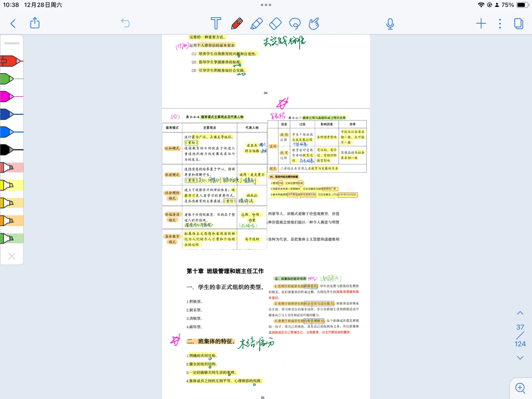The width and height of the screenshot is (532, 399).
Task: Go back to document library
Action: pyautogui.click(x=13, y=23)
